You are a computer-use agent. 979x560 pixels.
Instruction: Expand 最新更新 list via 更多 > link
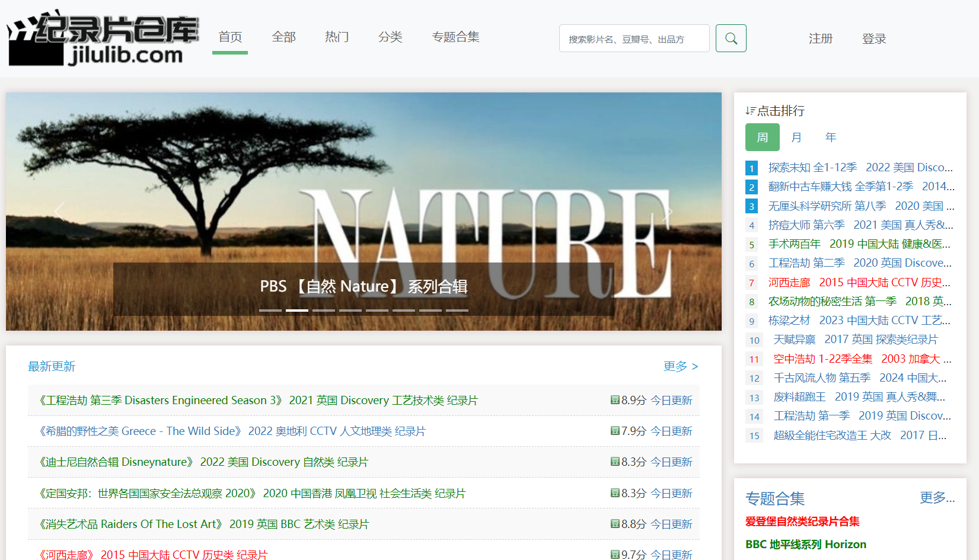(x=680, y=366)
